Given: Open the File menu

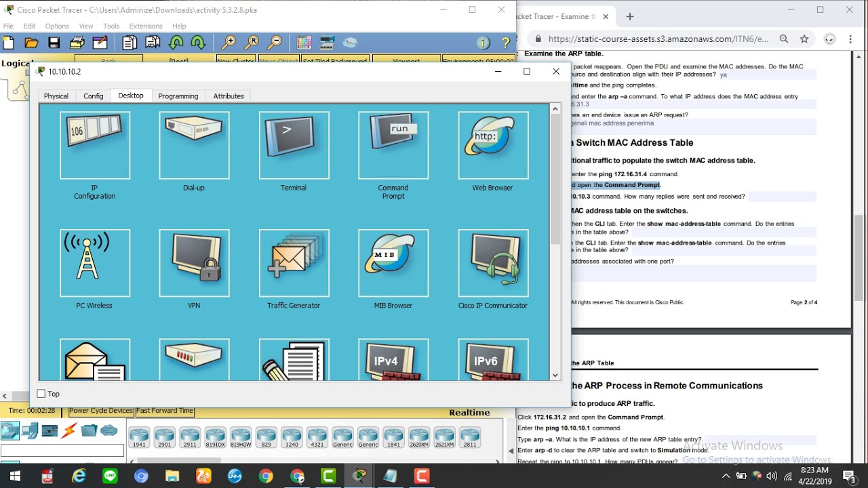Looking at the screenshot, I should [8, 26].
